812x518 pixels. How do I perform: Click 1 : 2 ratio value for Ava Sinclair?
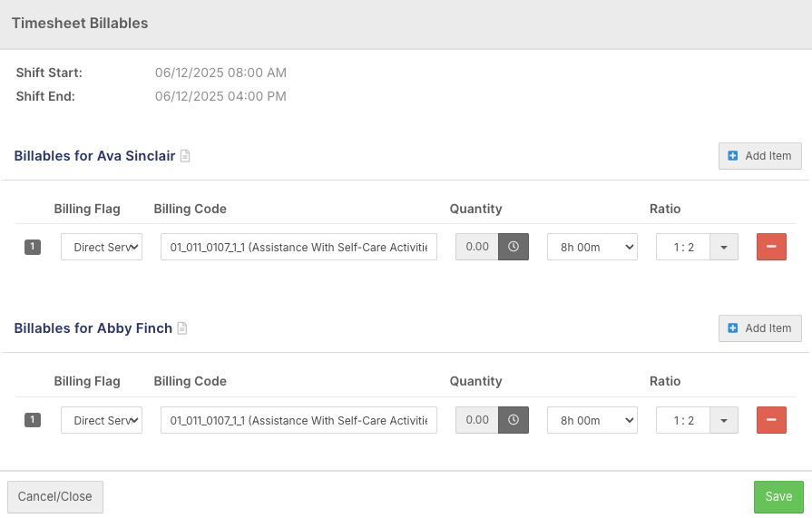pos(683,247)
